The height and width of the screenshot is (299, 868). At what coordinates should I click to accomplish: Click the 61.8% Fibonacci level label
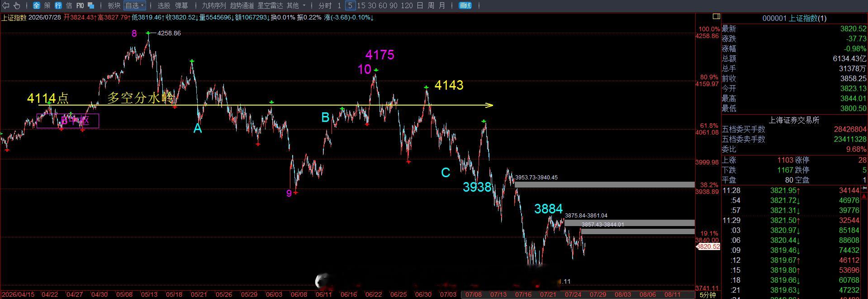click(x=709, y=125)
